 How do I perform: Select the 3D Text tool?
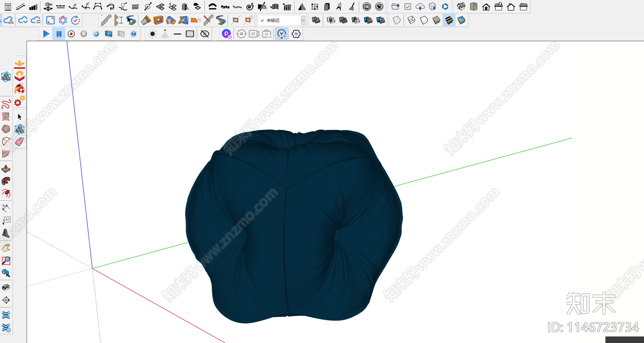6,233
